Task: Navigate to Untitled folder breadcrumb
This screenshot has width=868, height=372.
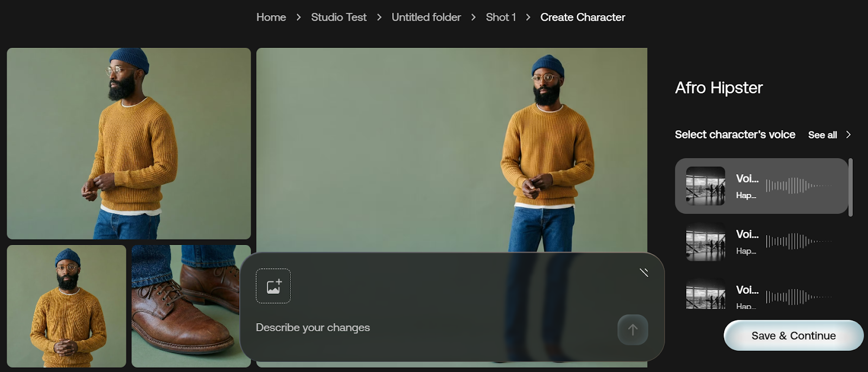Action: coord(426,17)
